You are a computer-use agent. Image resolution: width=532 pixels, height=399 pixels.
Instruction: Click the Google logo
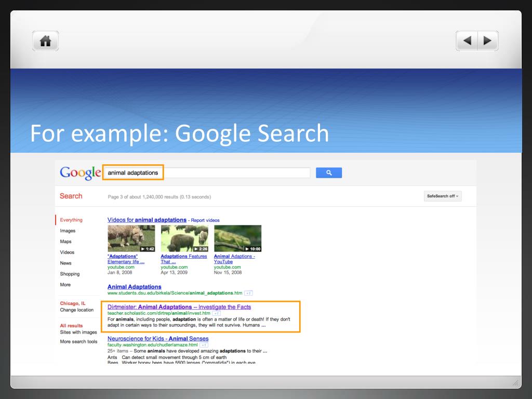81,173
